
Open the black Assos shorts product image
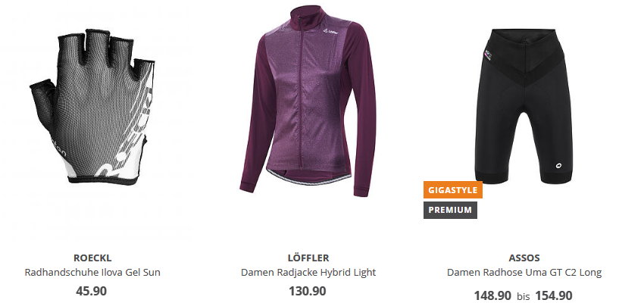tap(524, 106)
